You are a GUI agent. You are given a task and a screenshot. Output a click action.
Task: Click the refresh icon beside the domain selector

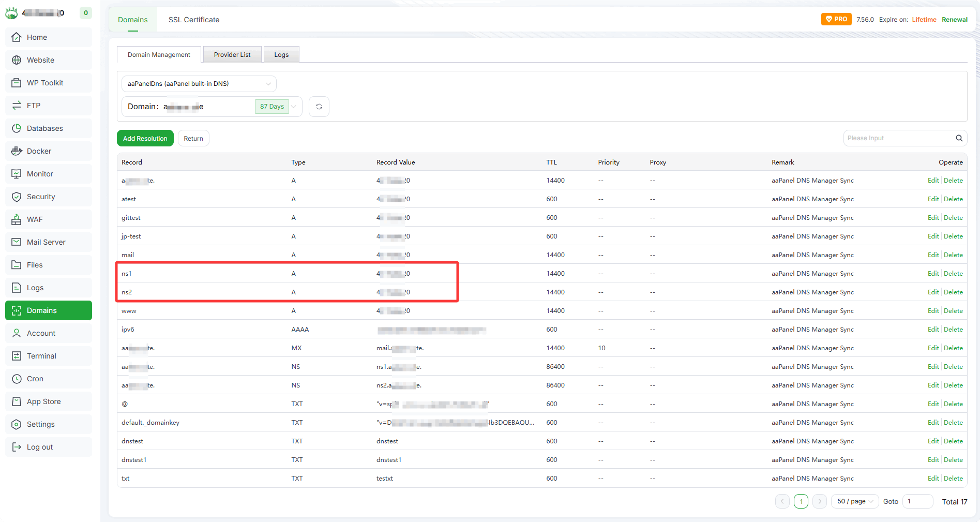tap(319, 107)
